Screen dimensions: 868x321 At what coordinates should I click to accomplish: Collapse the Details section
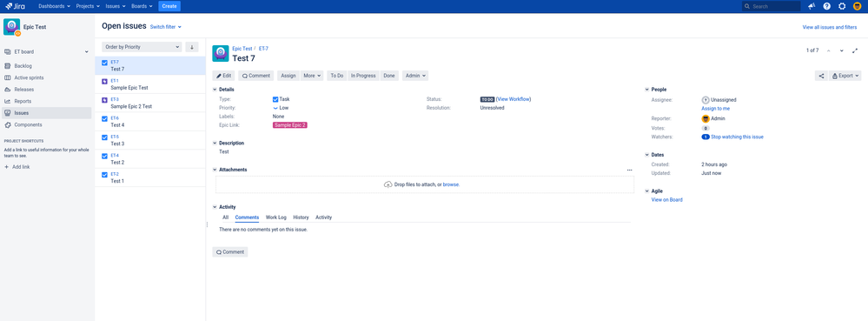coord(215,90)
